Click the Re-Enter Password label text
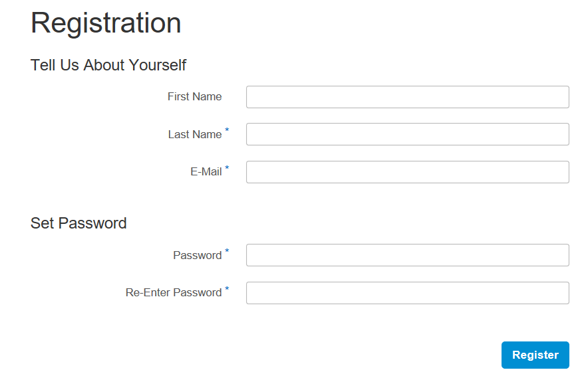The height and width of the screenshot is (374, 588). click(x=173, y=293)
